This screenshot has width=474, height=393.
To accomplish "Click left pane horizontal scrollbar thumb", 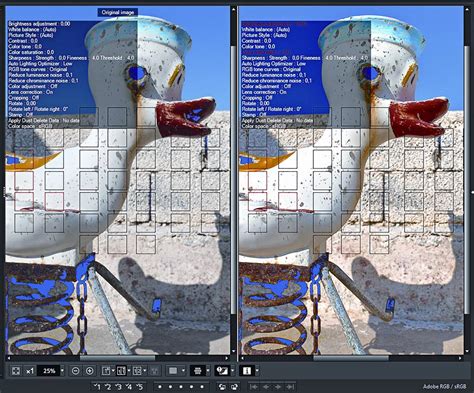I will pos(117,358).
